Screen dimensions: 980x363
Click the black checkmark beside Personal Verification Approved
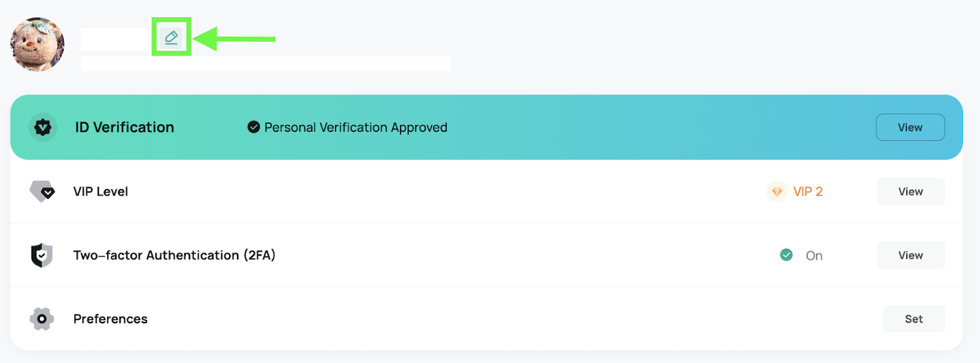pyautogui.click(x=254, y=127)
